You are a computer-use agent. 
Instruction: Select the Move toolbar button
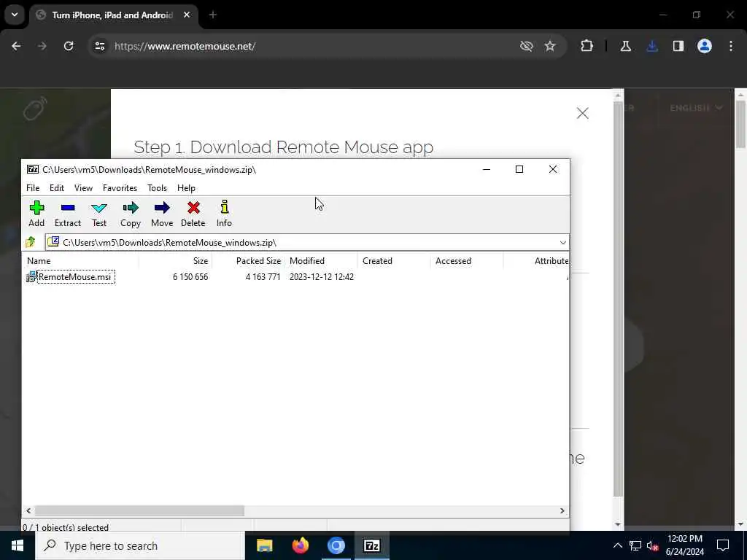tap(162, 214)
